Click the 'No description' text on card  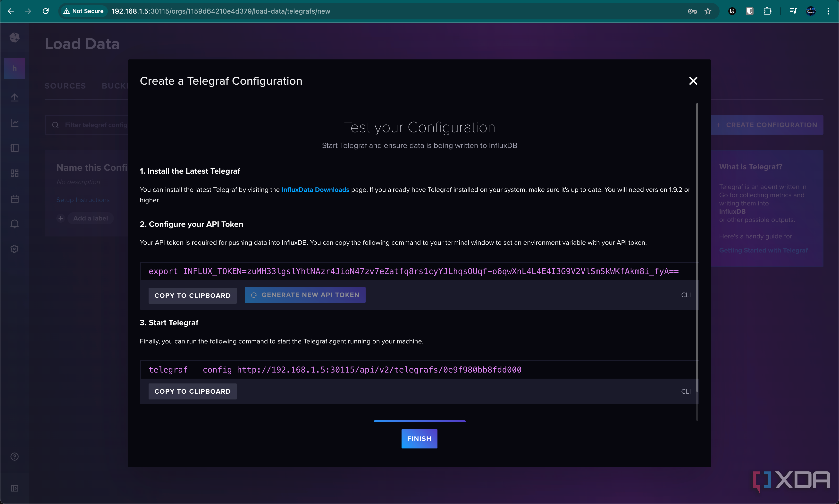pyautogui.click(x=78, y=182)
